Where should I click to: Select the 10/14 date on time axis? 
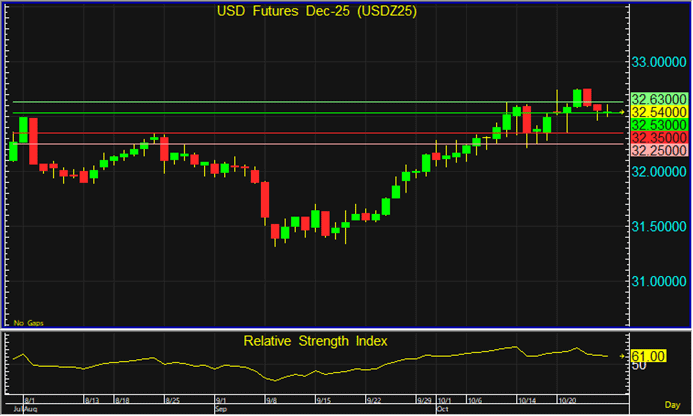pyautogui.click(x=528, y=400)
